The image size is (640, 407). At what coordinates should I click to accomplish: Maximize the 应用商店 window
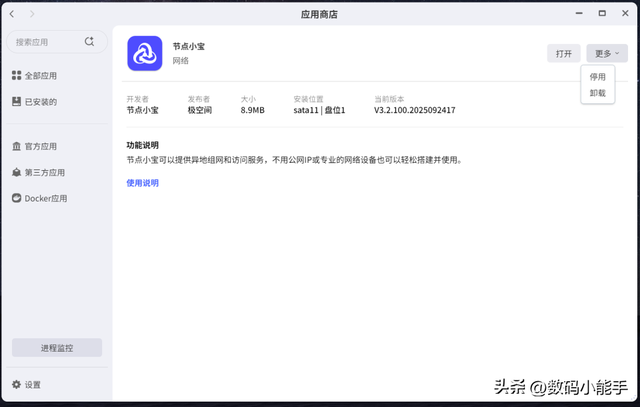click(x=602, y=13)
